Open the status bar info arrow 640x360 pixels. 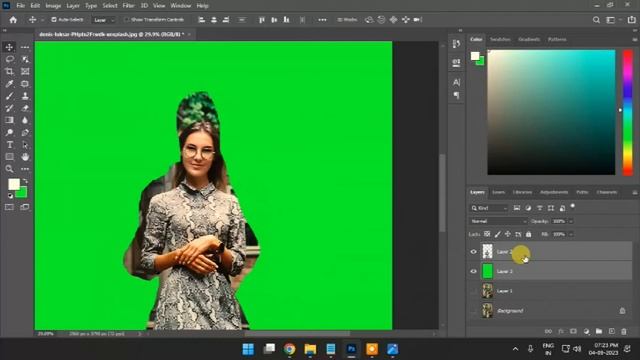click(x=140, y=334)
